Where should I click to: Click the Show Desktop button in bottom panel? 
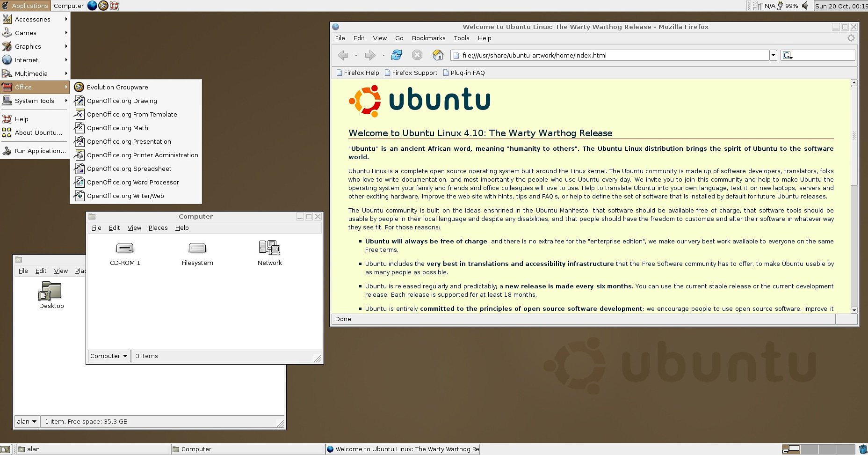[x=5, y=449]
